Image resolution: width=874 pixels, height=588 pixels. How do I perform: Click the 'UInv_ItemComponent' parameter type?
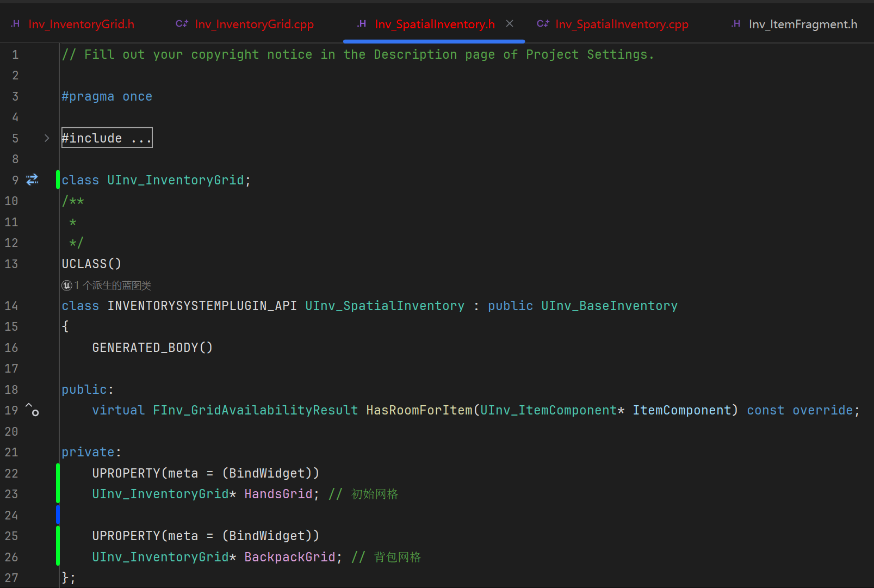click(548, 410)
